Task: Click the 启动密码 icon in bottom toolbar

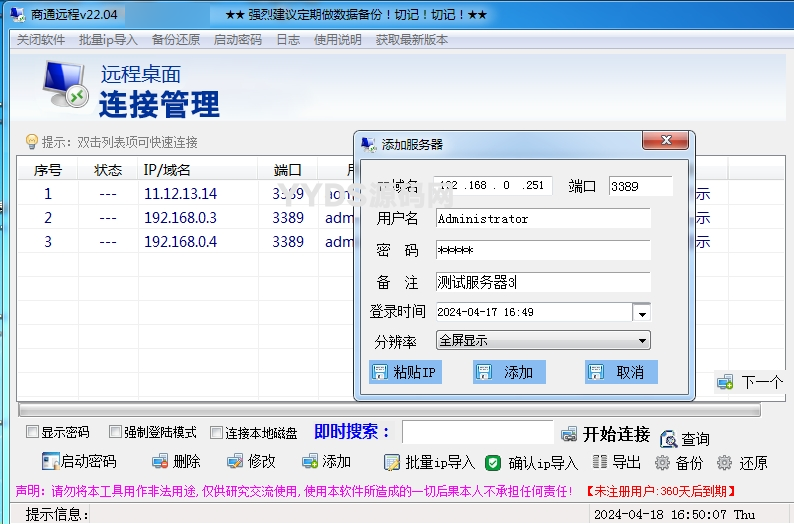Action: click(51, 462)
